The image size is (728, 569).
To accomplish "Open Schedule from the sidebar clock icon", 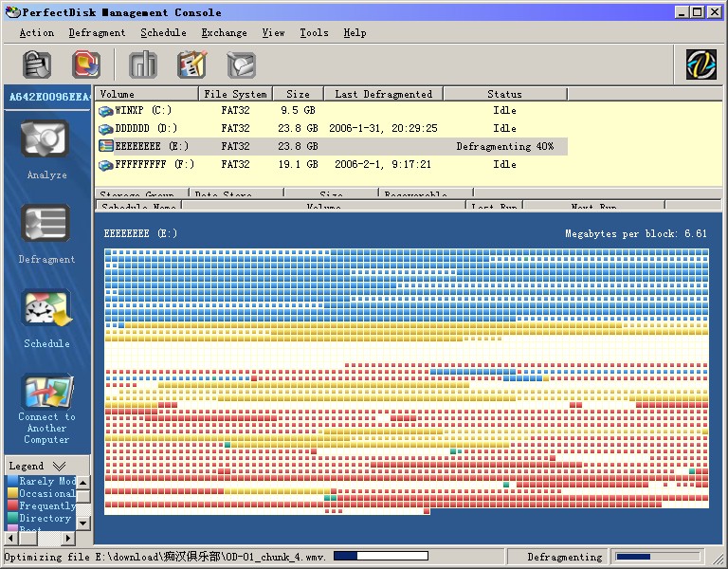I will (45, 309).
